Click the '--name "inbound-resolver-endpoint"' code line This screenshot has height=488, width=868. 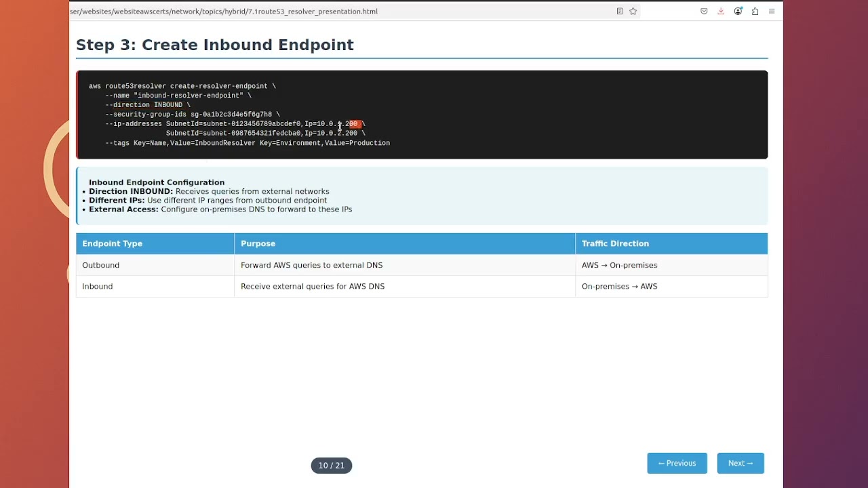click(x=178, y=96)
